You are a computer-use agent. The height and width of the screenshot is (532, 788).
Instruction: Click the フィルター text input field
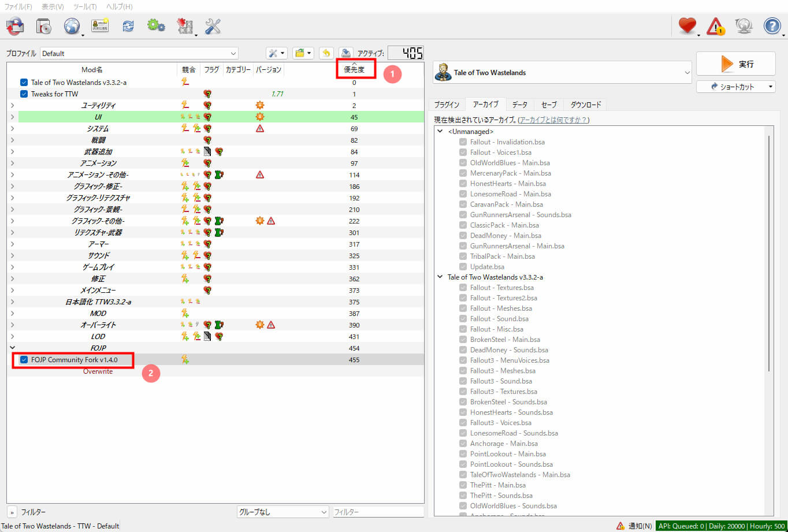coord(378,512)
